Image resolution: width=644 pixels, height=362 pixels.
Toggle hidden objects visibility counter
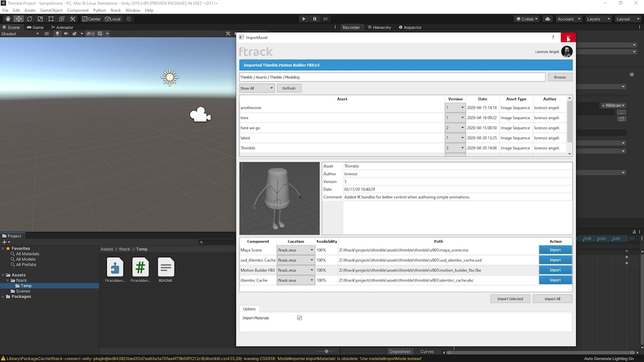90,33
